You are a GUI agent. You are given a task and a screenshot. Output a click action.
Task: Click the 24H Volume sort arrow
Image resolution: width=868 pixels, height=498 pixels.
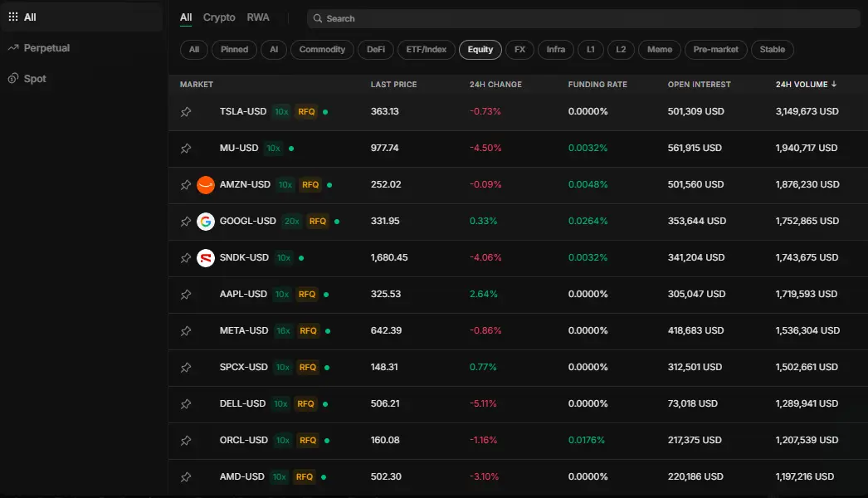pos(834,84)
